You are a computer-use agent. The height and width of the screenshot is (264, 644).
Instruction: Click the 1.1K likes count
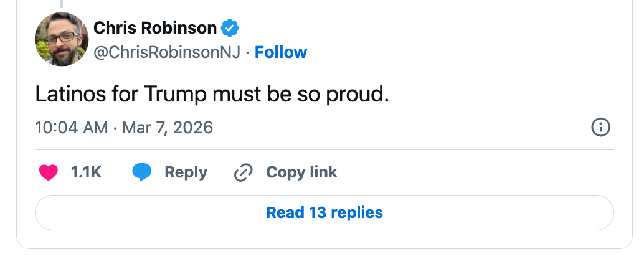[x=86, y=172]
